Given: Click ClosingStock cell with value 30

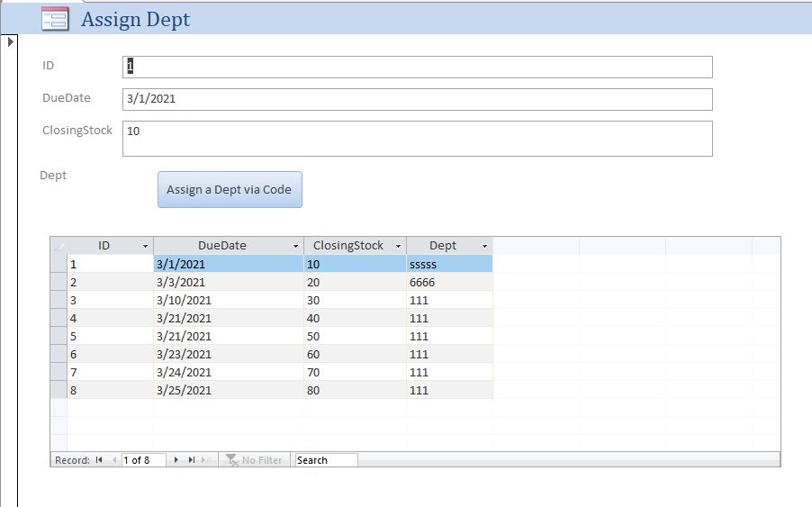Looking at the screenshot, I should 355,300.
